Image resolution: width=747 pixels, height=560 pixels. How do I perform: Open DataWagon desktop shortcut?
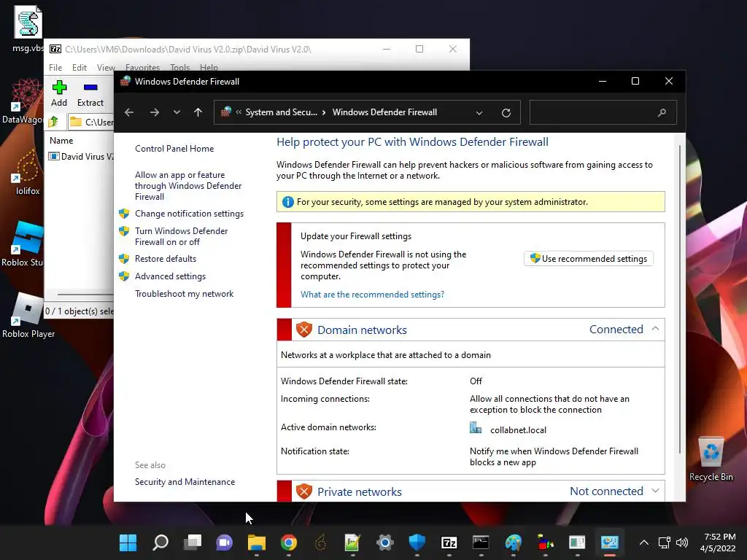(23, 101)
